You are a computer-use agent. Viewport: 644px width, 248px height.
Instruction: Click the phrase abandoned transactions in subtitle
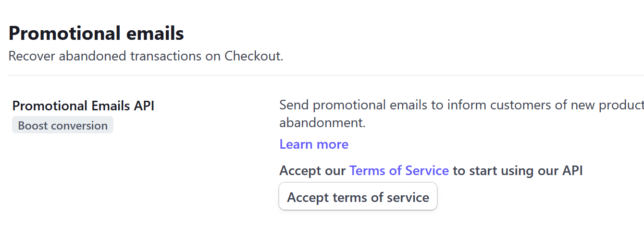[x=128, y=56]
